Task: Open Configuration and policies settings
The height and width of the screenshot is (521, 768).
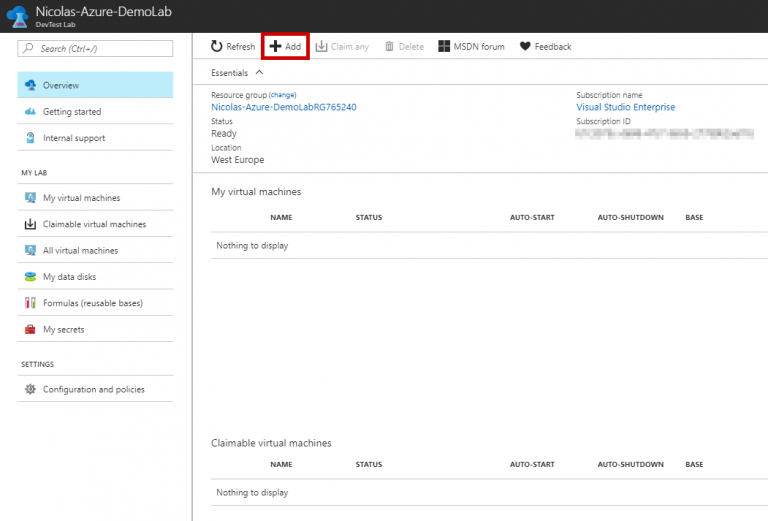Action: pos(95,389)
